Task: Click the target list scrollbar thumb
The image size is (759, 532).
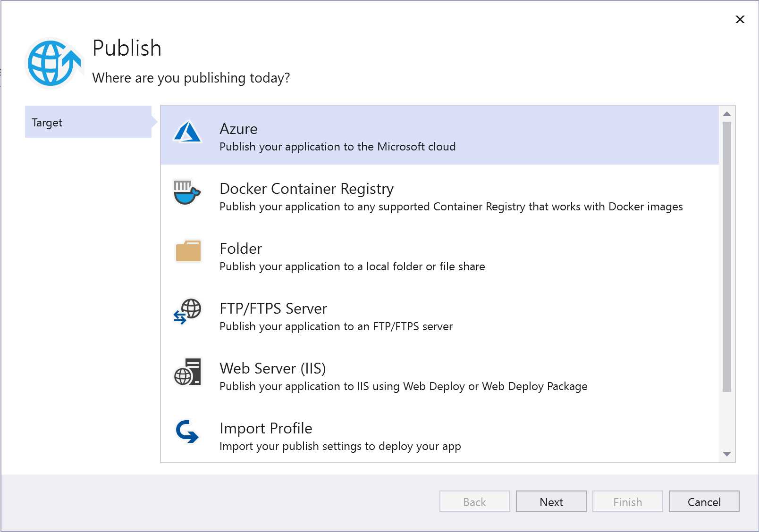Action: [727, 257]
